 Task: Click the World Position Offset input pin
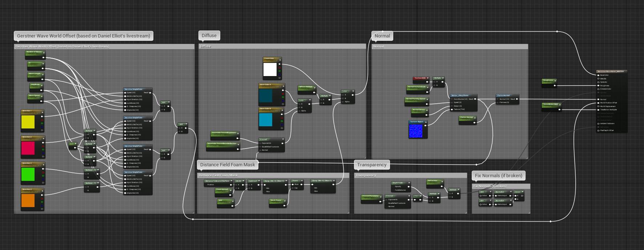(599, 103)
